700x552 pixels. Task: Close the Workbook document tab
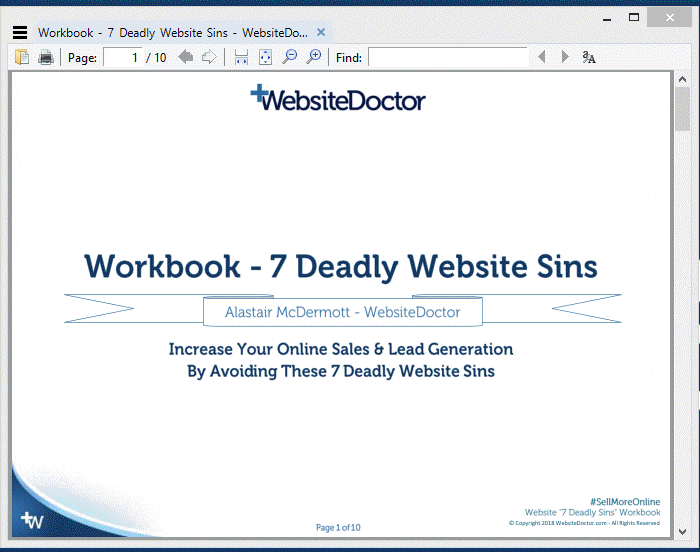coord(321,32)
